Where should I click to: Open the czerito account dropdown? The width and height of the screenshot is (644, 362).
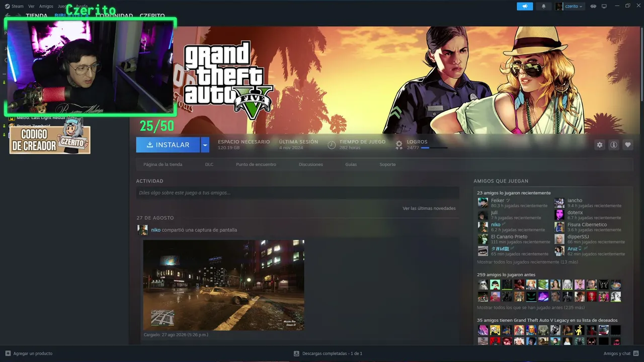point(574,7)
